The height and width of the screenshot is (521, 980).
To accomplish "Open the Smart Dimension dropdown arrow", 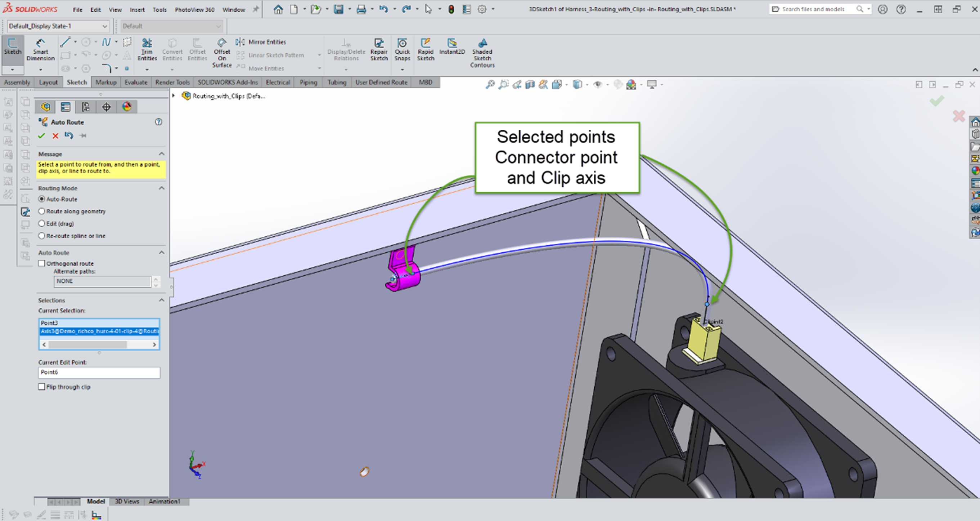I will (40, 70).
